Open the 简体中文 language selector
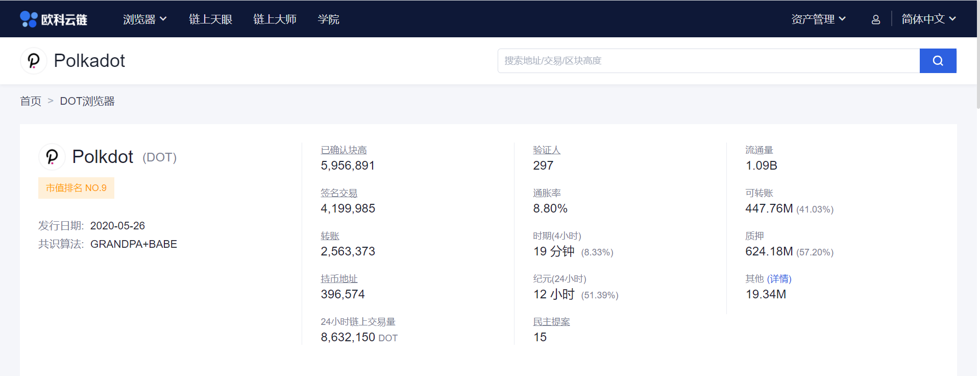Viewport: 980px width, 376px height. click(x=928, y=19)
